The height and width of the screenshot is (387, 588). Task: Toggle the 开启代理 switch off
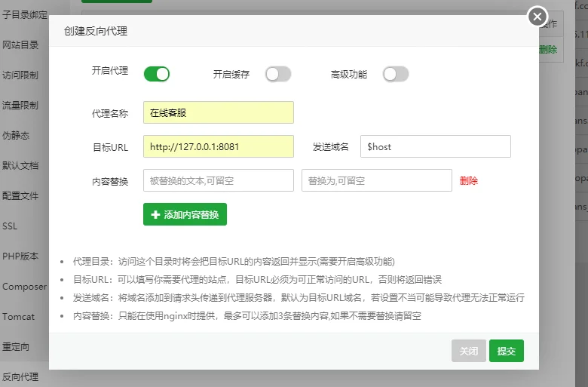tap(157, 74)
